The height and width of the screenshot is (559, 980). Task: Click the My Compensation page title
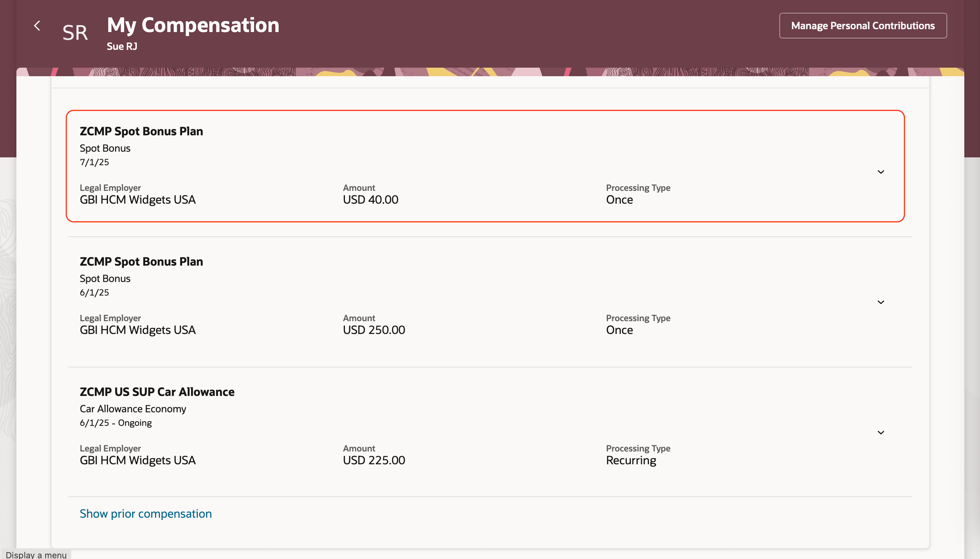[192, 25]
